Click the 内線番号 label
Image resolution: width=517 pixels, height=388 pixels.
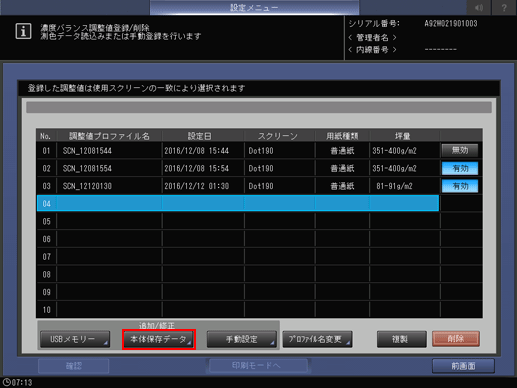click(x=372, y=50)
